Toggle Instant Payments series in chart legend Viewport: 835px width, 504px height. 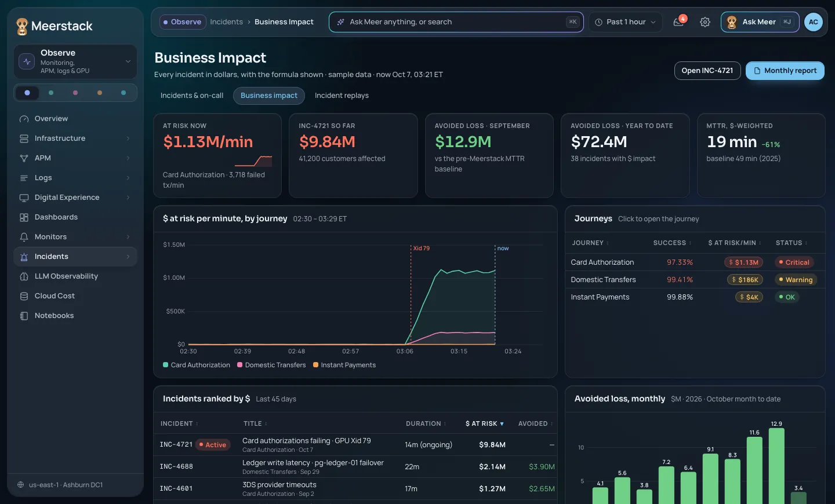click(344, 365)
